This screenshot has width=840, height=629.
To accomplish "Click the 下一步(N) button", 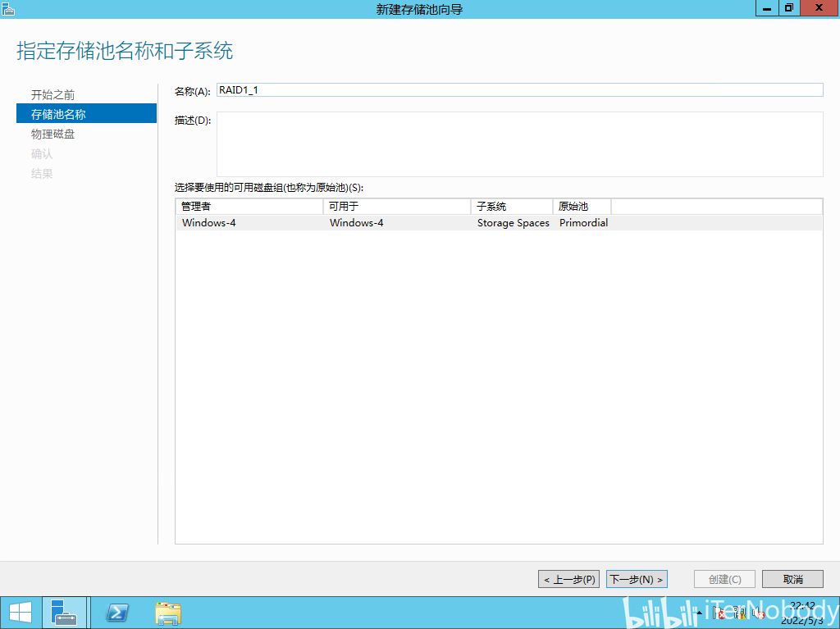I will tap(637, 579).
